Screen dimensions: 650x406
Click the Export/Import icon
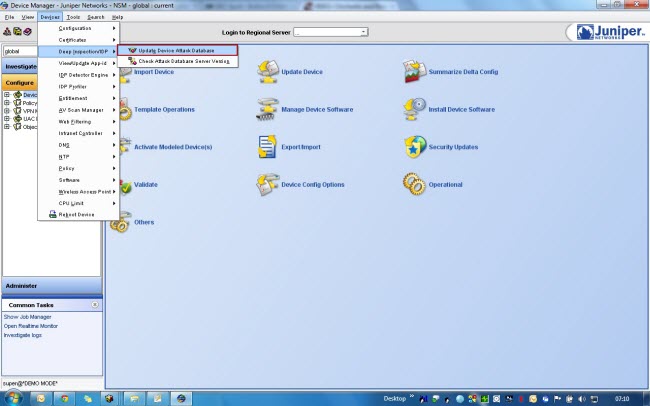coord(268,147)
